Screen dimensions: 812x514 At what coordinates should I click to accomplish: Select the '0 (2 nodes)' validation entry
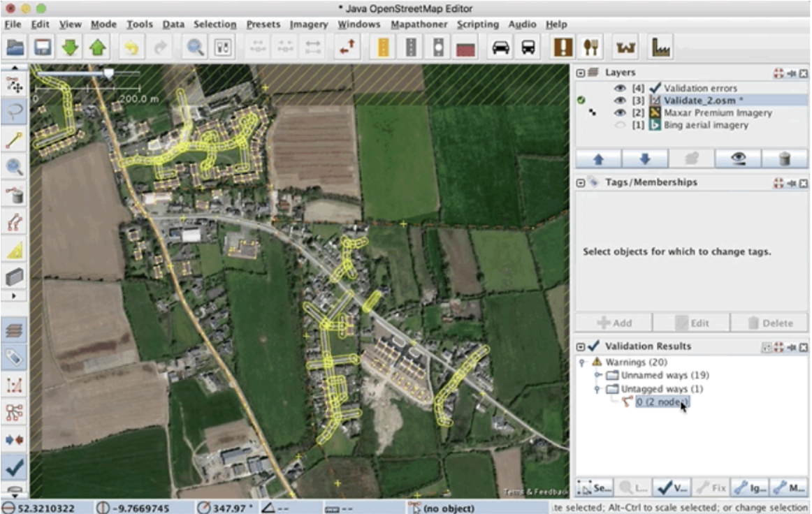click(662, 402)
